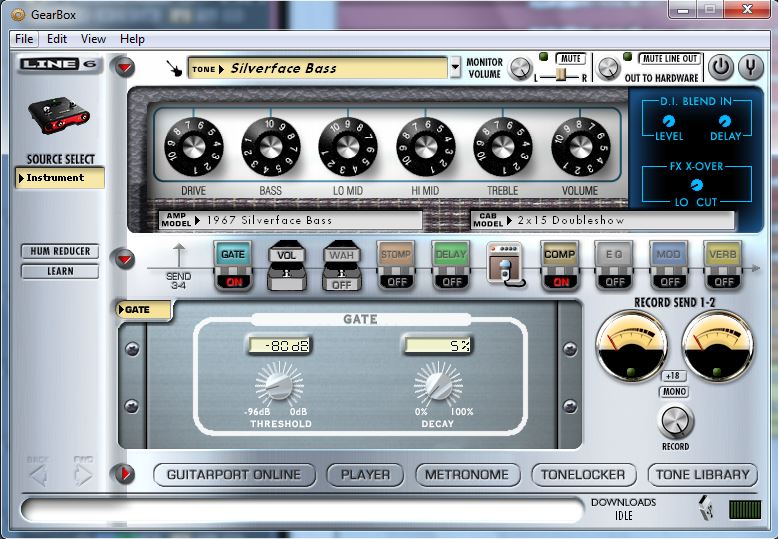The height and width of the screenshot is (539, 778).
Task: Click the Learn button
Action: tap(60, 271)
